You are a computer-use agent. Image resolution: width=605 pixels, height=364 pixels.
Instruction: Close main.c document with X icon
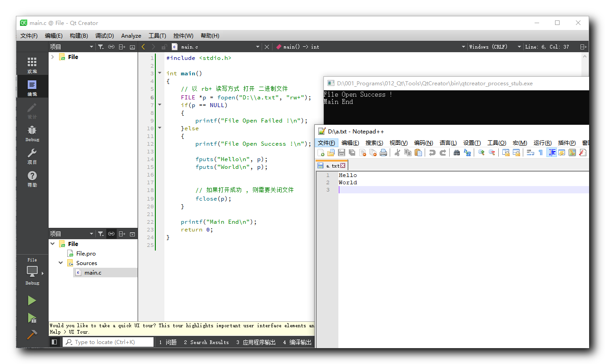(267, 47)
